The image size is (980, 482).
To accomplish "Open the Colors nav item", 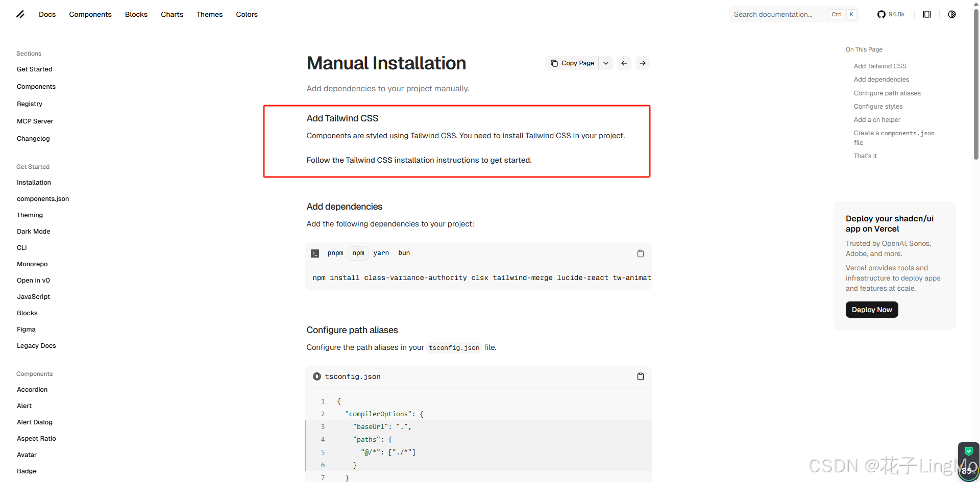I will 247,14.
